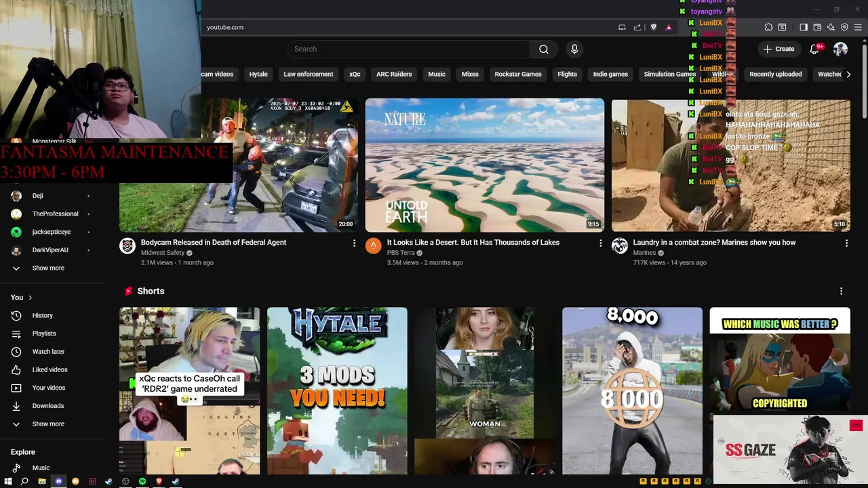Image resolution: width=868 pixels, height=488 pixels.
Task: Select the xQc topic chip
Action: pyautogui.click(x=355, y=75)
